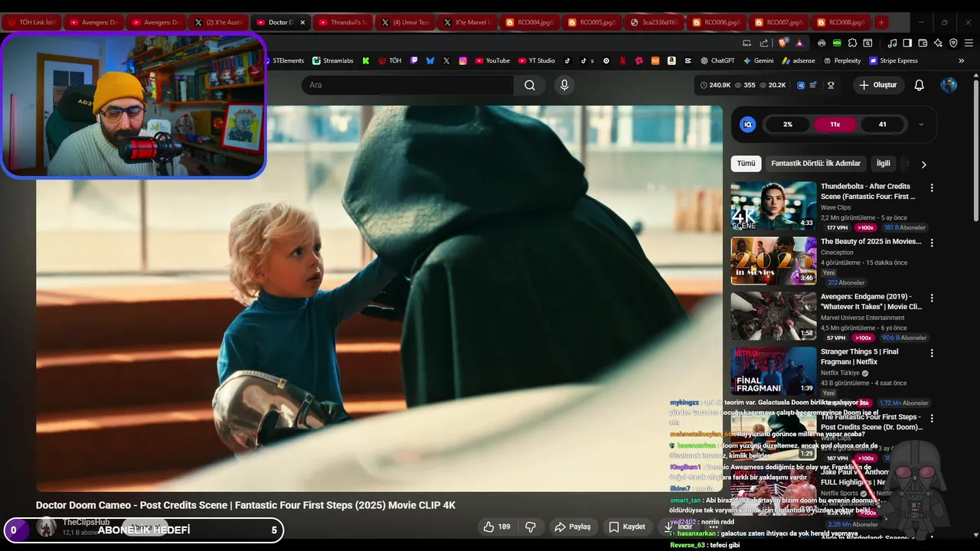Open options for Thunderbolts After Credits video

click(932, 187)
